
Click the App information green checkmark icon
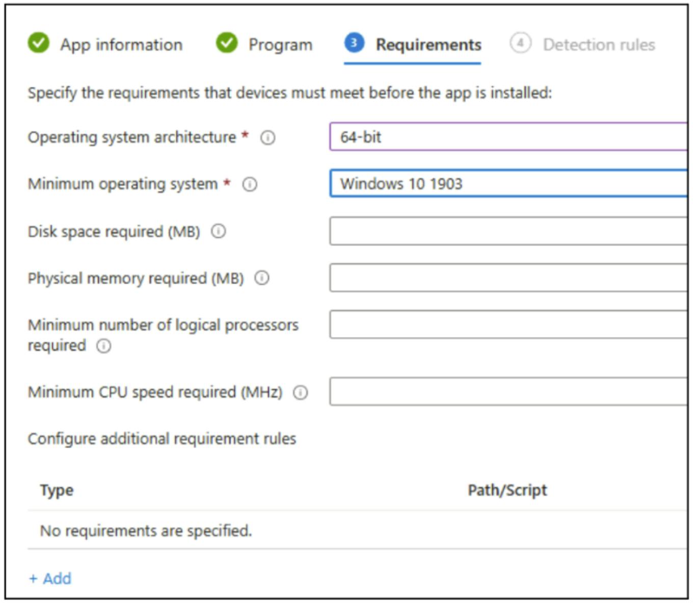[x=39, y=43]
